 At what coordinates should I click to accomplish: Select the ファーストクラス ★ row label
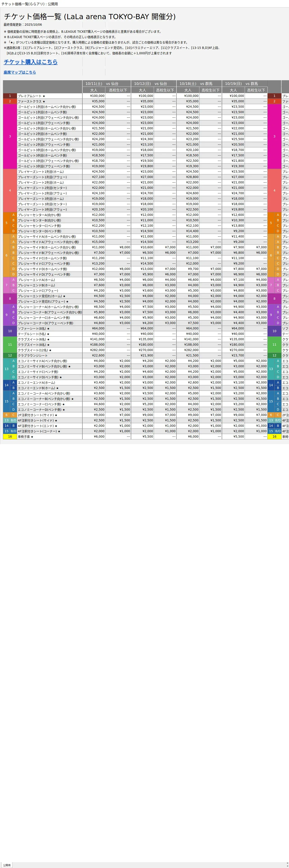tap(50, 101)
